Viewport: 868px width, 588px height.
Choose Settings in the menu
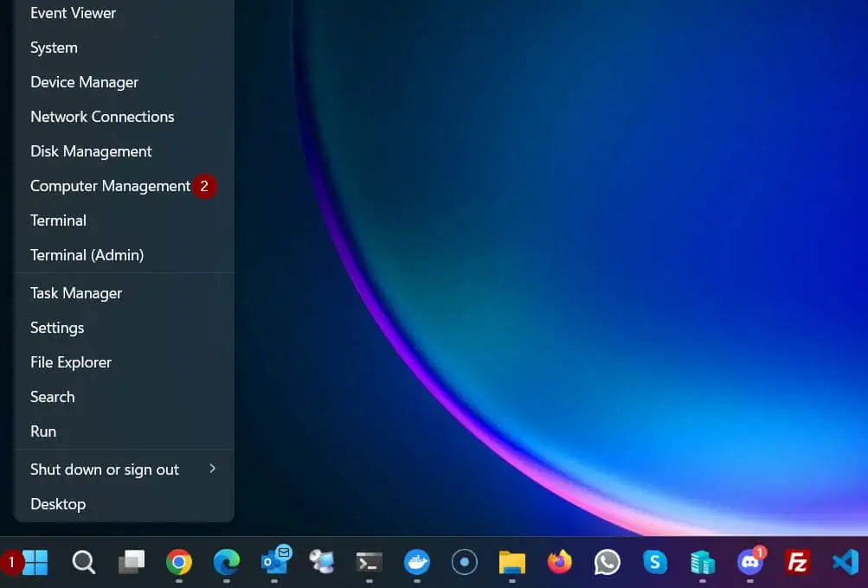(124, 328)
